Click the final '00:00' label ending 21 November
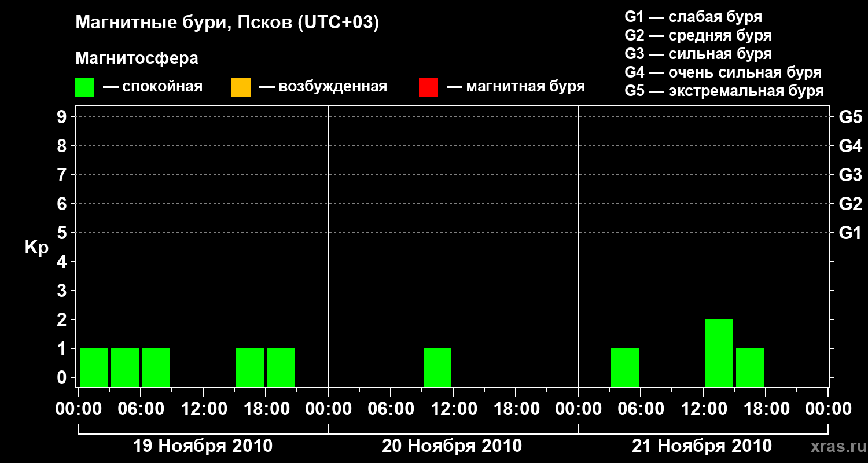868x463 pixels. pyautogui.click(x=828, y=409)
